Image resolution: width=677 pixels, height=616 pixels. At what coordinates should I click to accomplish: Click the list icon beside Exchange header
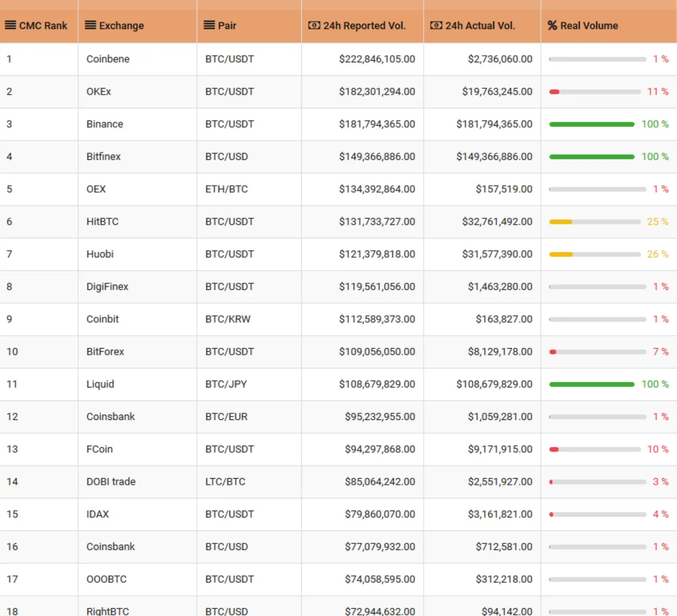pyautogui.click(x=90, y=25)
